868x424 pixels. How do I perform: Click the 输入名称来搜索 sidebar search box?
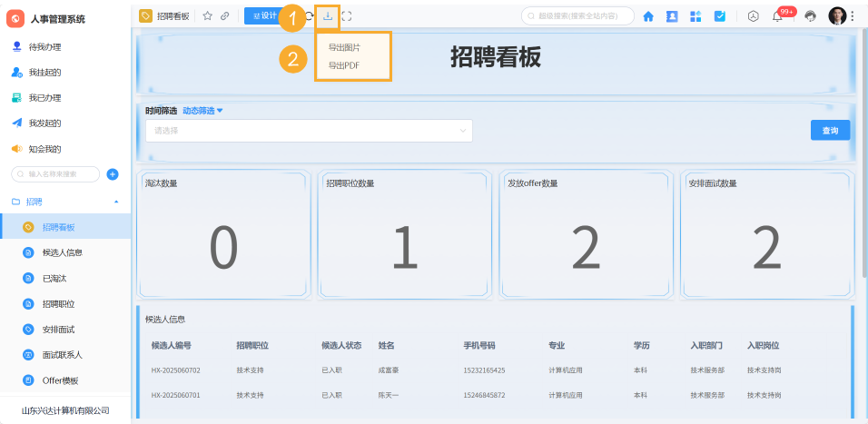[x=55, y=174]
